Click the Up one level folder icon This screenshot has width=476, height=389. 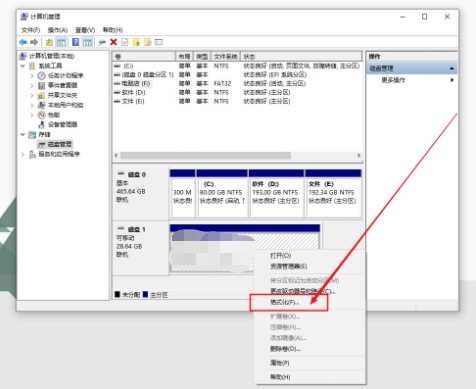click(x=49, y=42)
